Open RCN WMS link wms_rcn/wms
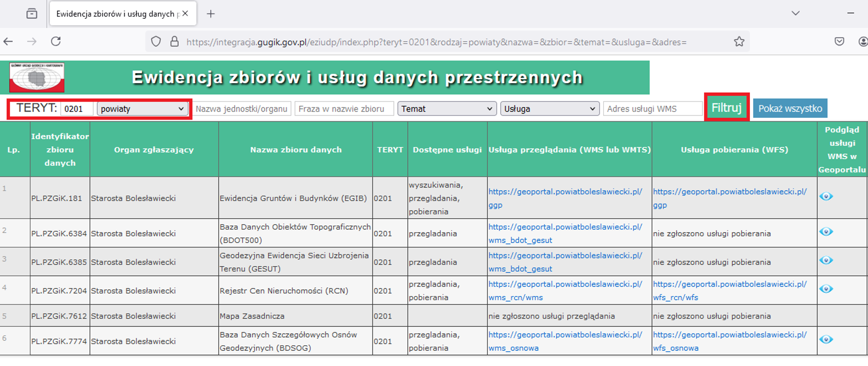Viewport: 868px width, 366px height. 565,291
